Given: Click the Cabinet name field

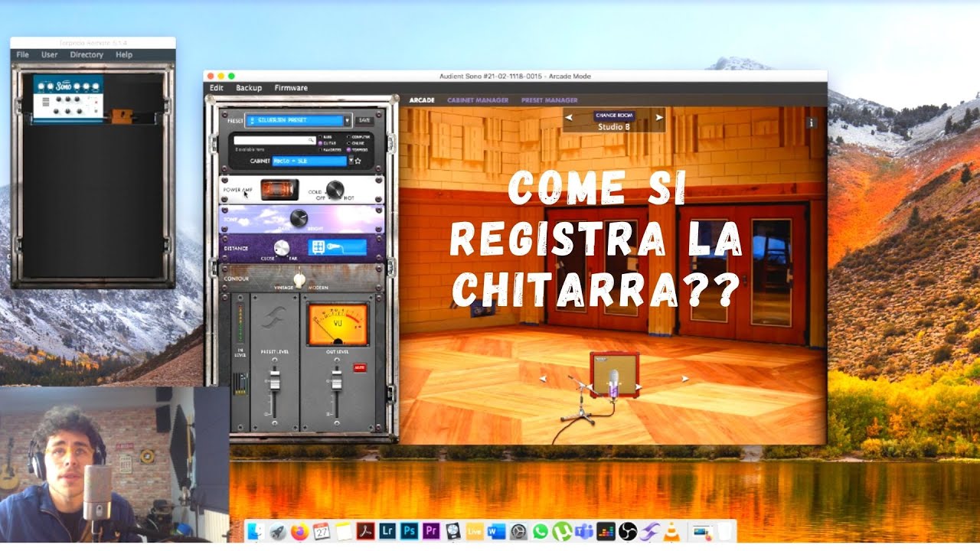Looking at the screenshot, I should (x=309, y=161).
